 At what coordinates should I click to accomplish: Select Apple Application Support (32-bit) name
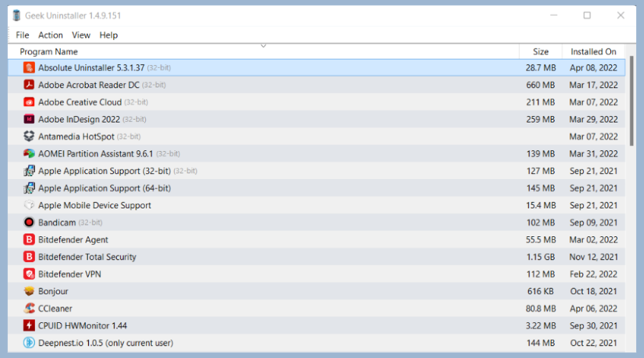click(104, 171)
